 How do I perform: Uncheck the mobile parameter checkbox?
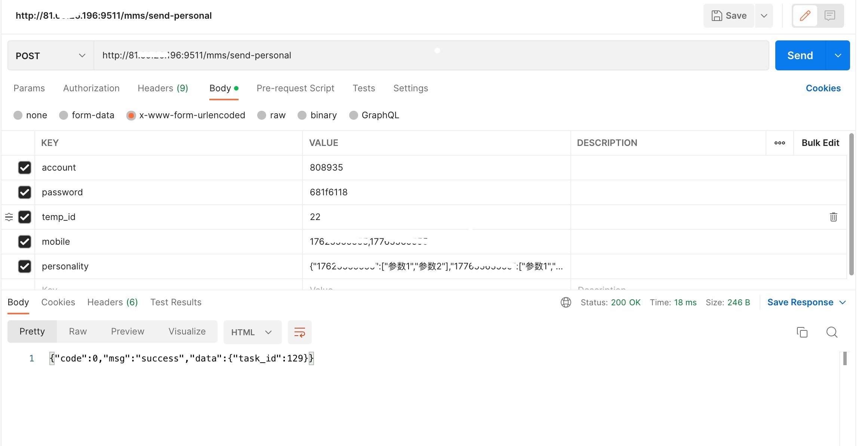25,242
